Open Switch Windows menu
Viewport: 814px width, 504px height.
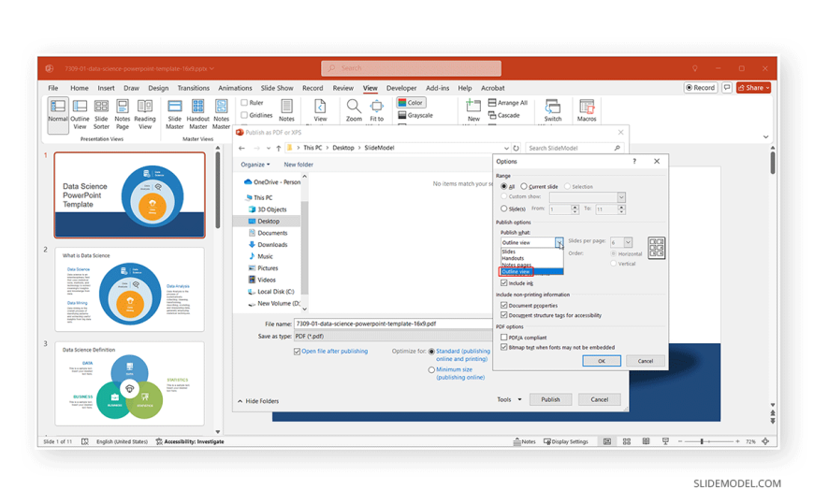click(553, 110)
